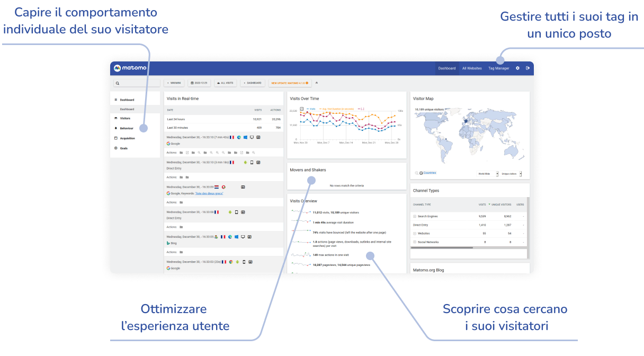Open the Unique visitors metric dropdown

coord(512,174)
